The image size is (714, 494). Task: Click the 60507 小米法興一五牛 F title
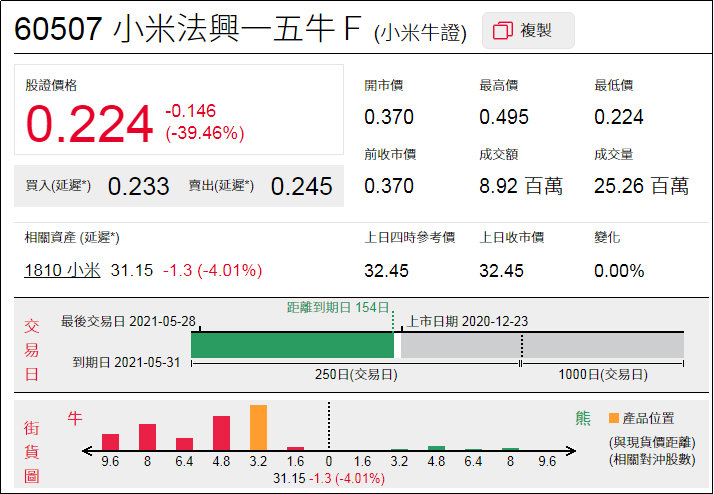[188, 29]
